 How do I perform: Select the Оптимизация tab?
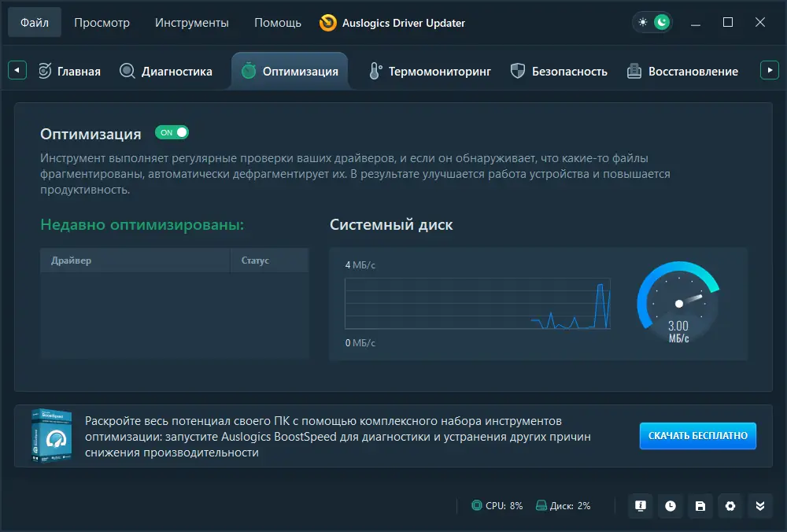(290, 72)
